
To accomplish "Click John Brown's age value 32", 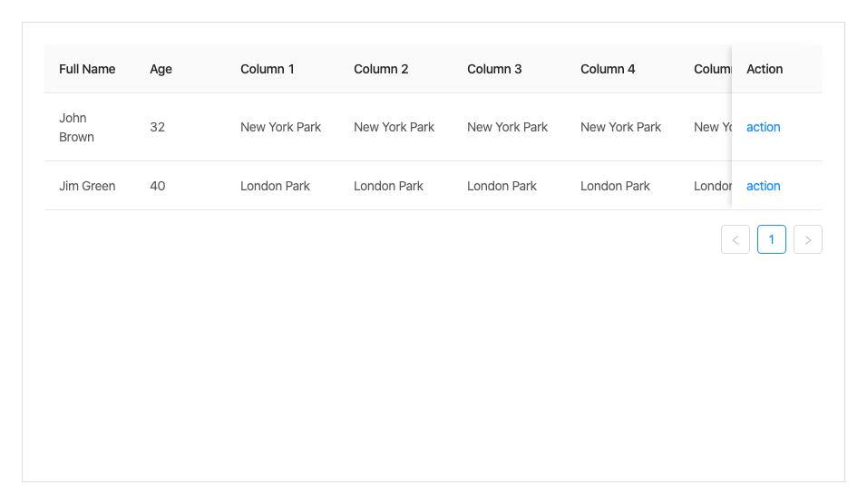I will pyautogui.click(x=158, y=127).
